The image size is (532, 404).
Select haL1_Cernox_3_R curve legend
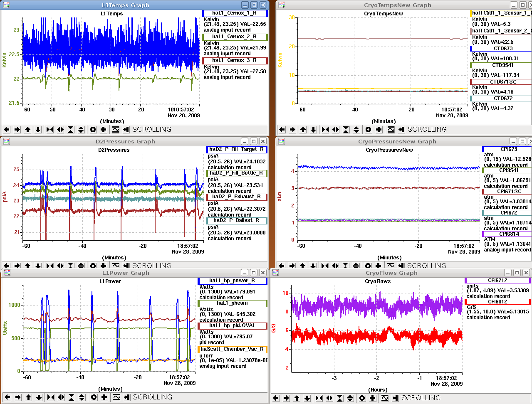point(235,61)
